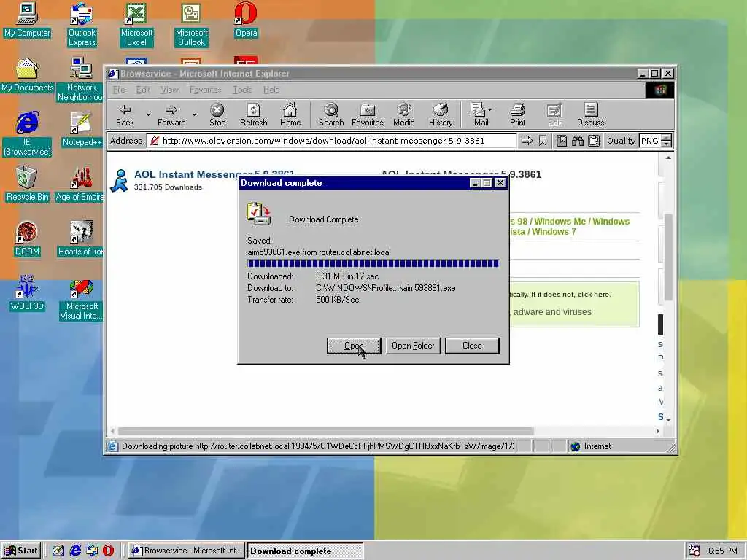The width and height of the screenshot is (747, 560).
Task: Click the Open Folder button
Action: 413,346
